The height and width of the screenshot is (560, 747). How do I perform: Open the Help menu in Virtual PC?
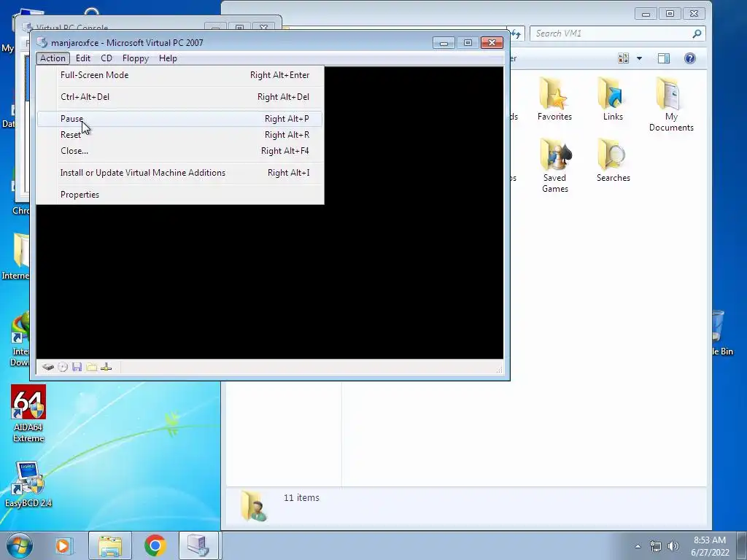(x=168, y=58)
